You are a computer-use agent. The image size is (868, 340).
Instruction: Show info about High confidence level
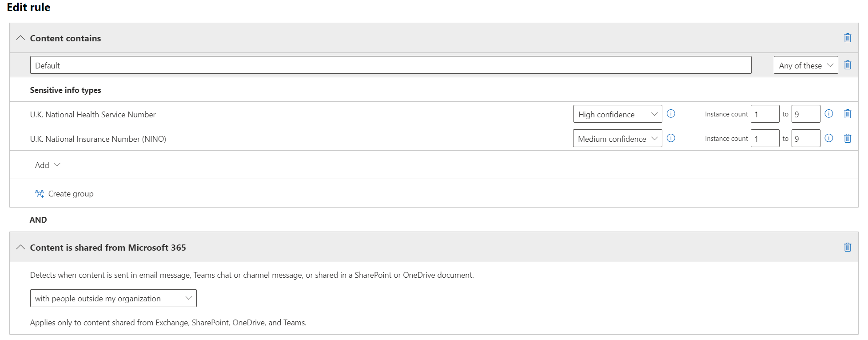[671, 113]
